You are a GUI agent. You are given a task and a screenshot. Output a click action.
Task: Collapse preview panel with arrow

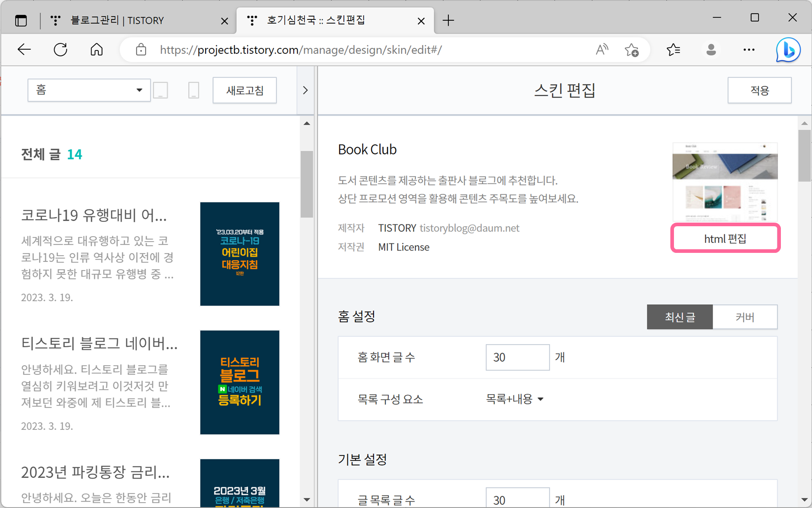click(305, 90)
